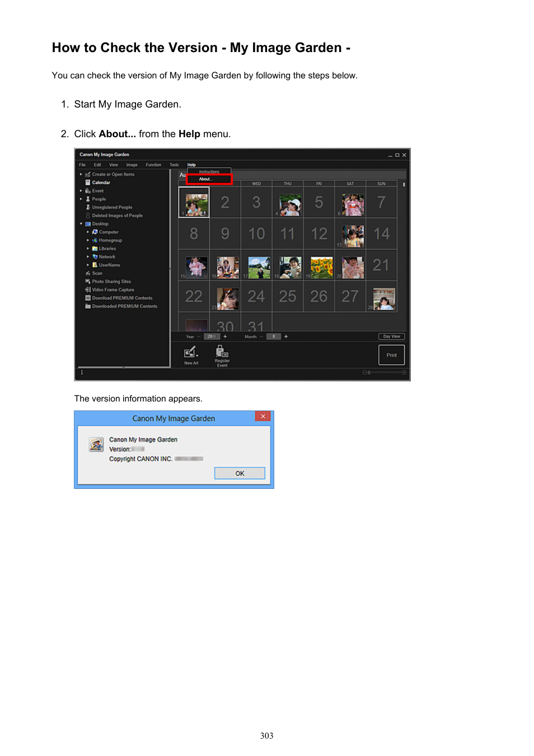The height and width of the screenshot is (756, 534).
Task: Close the Canon My Image Garden dialog
Action: 263,416
